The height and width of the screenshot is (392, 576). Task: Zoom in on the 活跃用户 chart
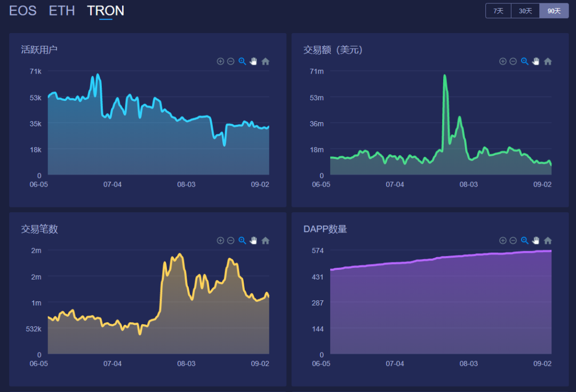click(x=220, y=61)
